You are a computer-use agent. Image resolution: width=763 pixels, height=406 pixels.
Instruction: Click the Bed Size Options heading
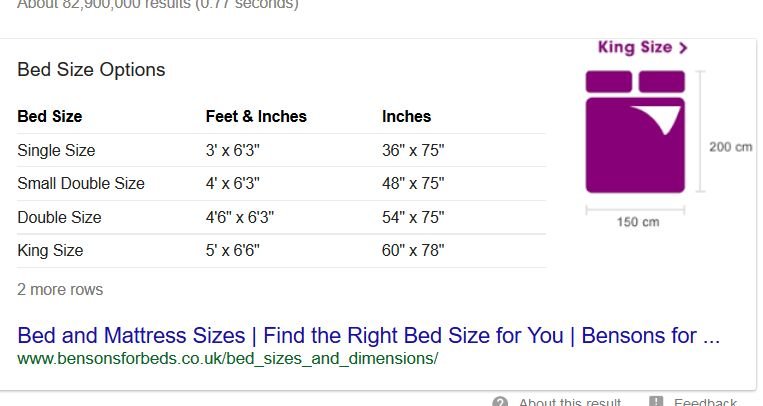91,70
